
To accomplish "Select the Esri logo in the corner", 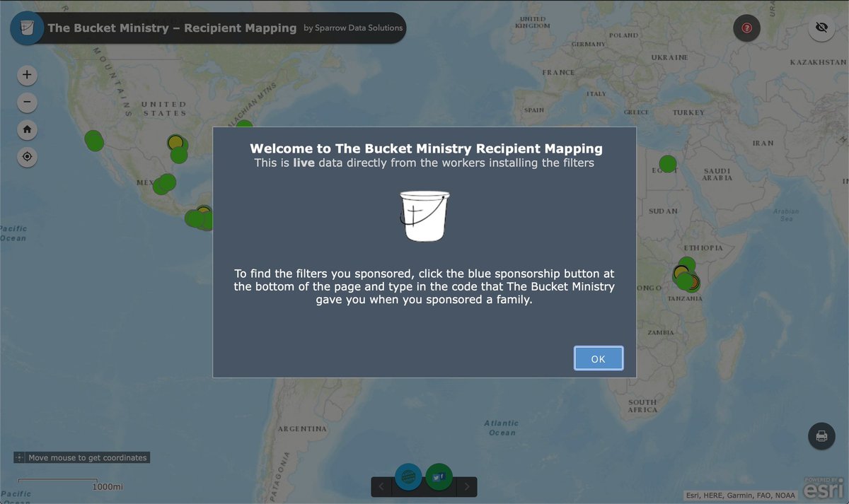I will pyautogui.click(x=824, y=488).
